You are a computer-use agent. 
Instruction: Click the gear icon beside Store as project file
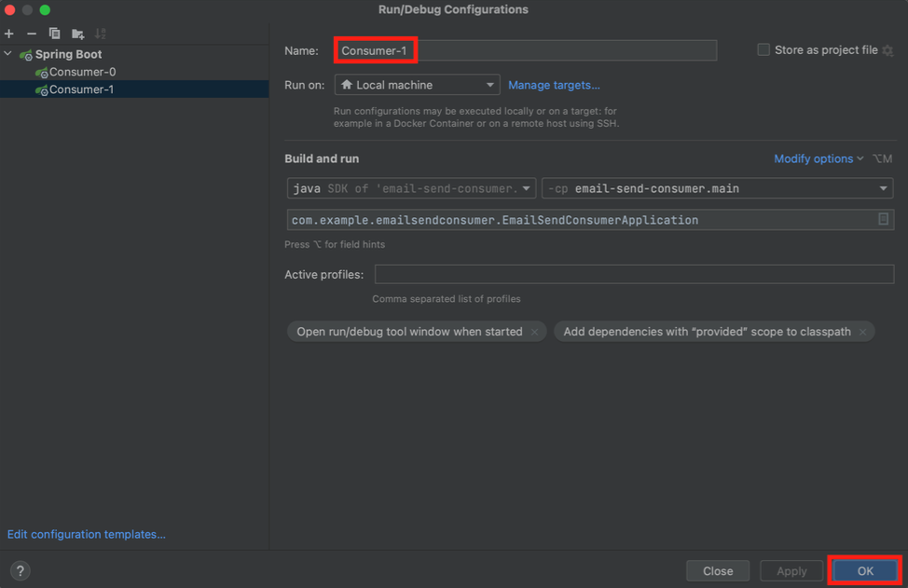point(887,50)
